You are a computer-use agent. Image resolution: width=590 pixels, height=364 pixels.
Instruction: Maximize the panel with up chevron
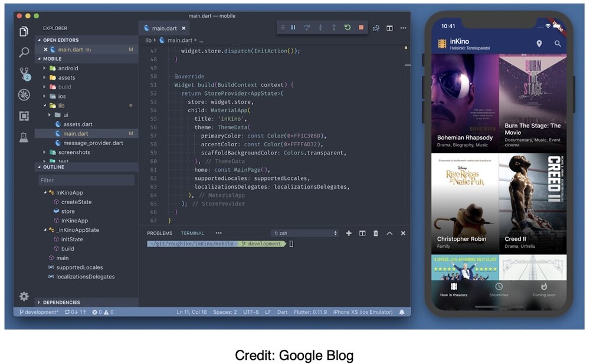pos(389,234)
